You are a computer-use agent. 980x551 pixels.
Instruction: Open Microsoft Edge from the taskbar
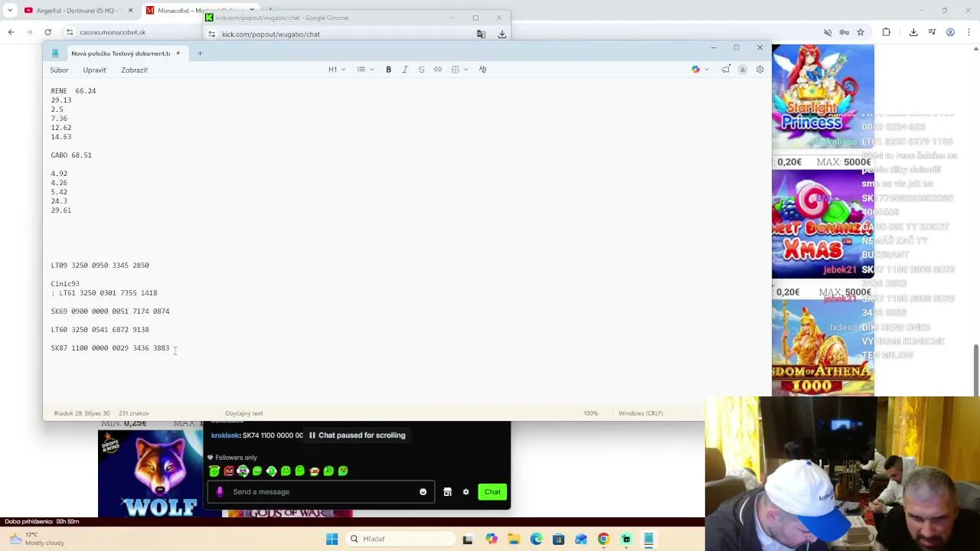click(x=536, y=539)
